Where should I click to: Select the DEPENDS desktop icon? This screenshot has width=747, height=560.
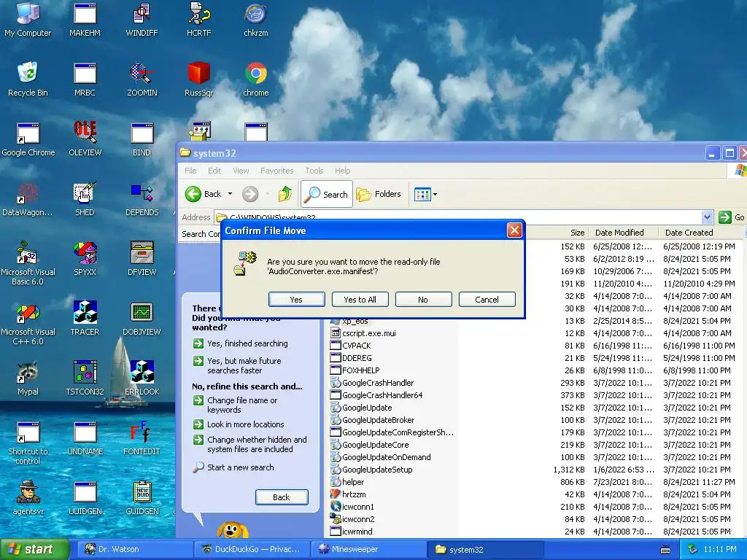[142, 199]
